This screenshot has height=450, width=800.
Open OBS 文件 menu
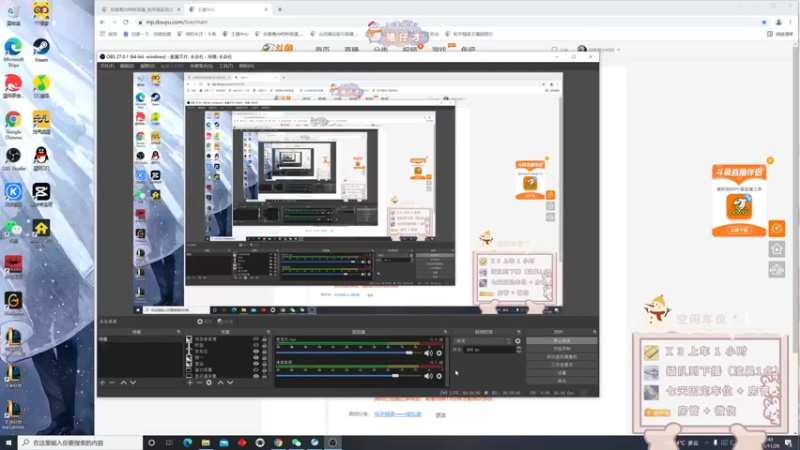pos(107,66)
